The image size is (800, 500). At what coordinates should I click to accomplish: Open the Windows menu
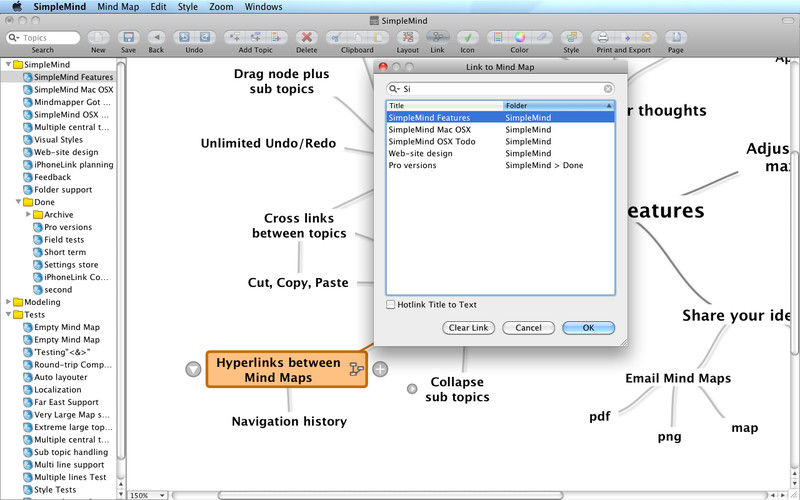coord(263,7)
